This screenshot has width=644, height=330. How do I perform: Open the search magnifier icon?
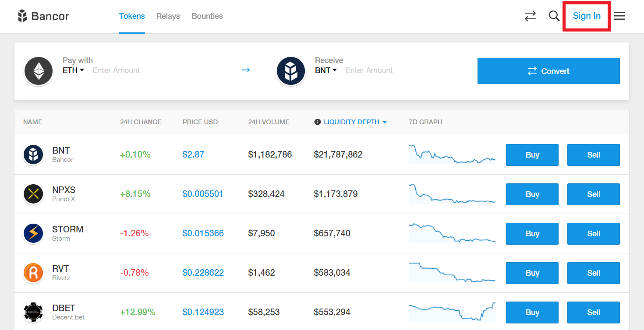coord(554,16)
